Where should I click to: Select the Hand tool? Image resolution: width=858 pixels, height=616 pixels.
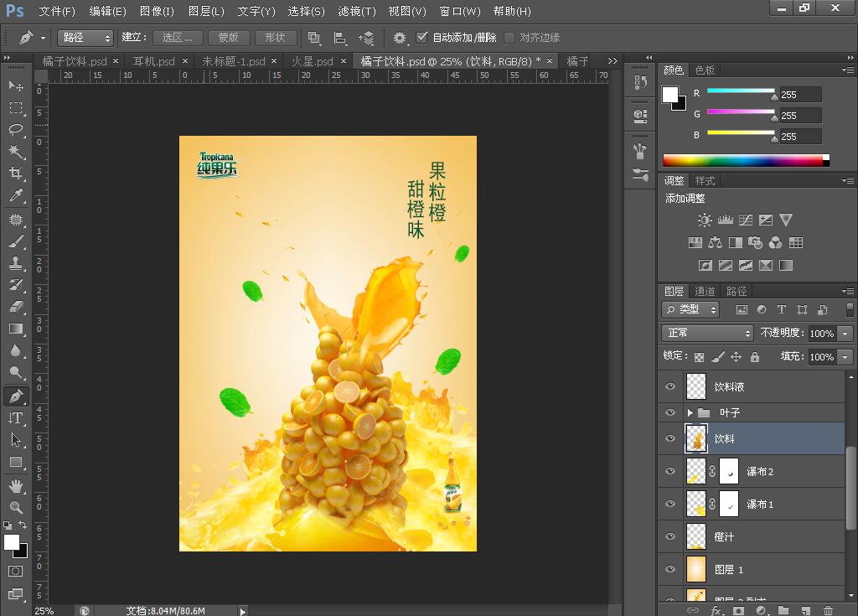(16, 485)
